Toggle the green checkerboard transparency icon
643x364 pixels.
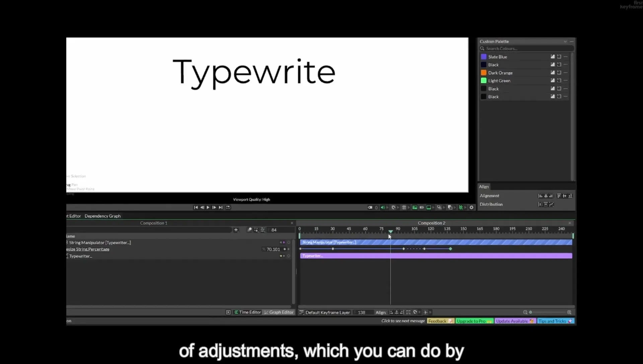coord(461,207)
